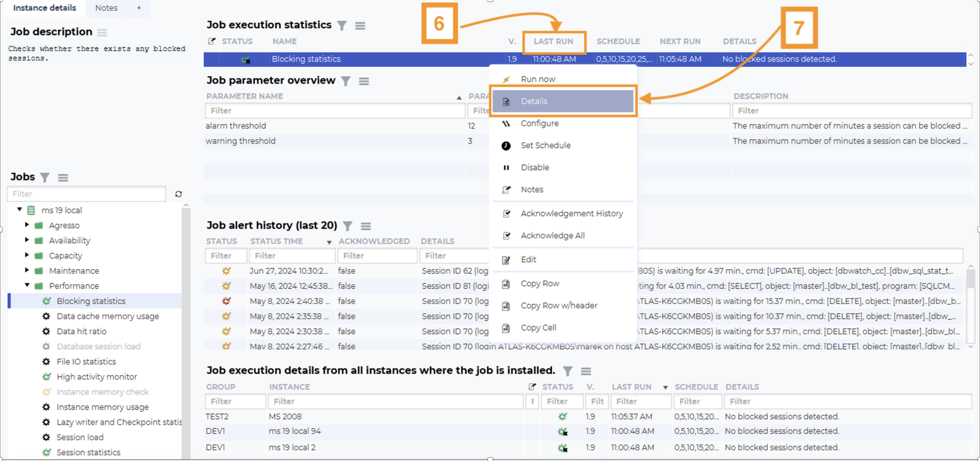
Task: Click the filter funnel next to Jobs heading
Action: tap(45, 178)
